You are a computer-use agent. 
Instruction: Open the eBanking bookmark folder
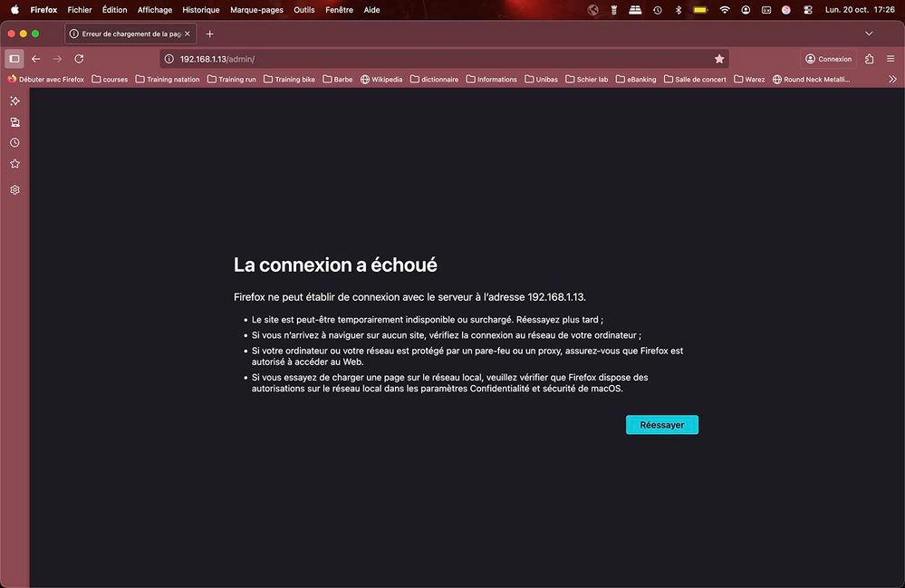click(636, 79)
